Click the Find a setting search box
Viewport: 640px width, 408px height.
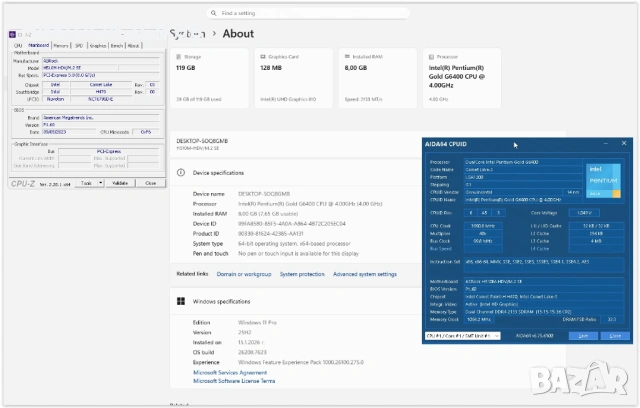point(308,13)
